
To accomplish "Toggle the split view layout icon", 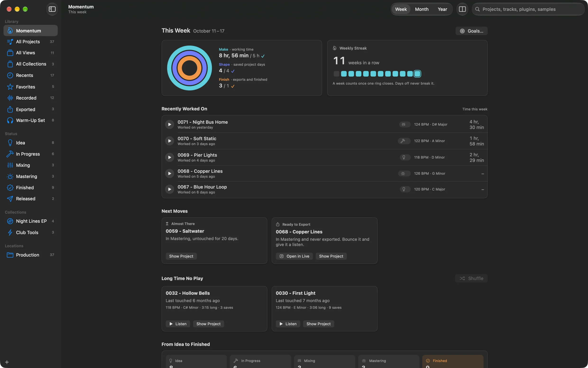I will tap(462, 9).
